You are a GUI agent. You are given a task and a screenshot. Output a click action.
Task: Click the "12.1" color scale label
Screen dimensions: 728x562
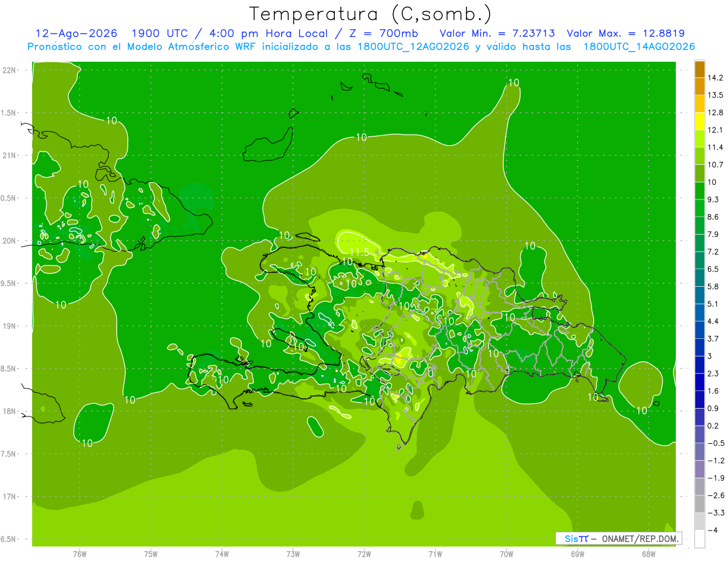click(716, 130)
